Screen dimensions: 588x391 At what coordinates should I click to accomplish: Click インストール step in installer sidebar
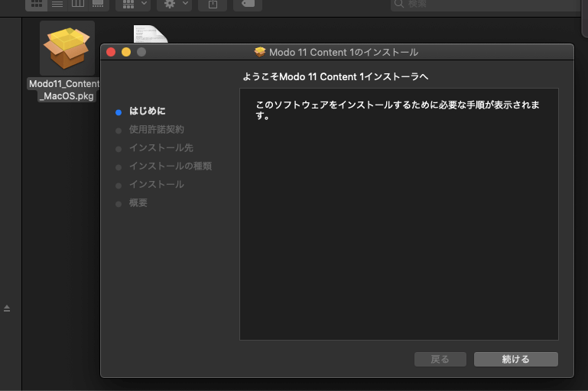coord(157,184)
